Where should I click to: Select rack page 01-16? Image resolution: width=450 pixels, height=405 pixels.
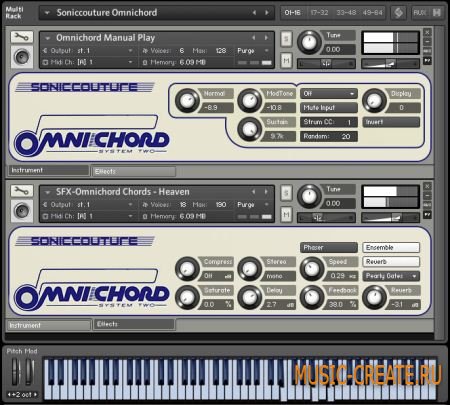click(292, 13)
